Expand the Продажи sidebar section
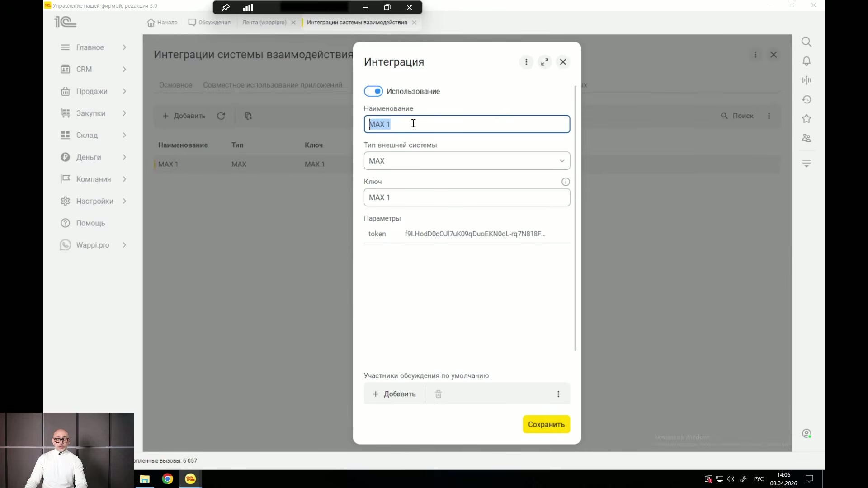This screenshot has width=868, height=488. [x=124, y=91]
